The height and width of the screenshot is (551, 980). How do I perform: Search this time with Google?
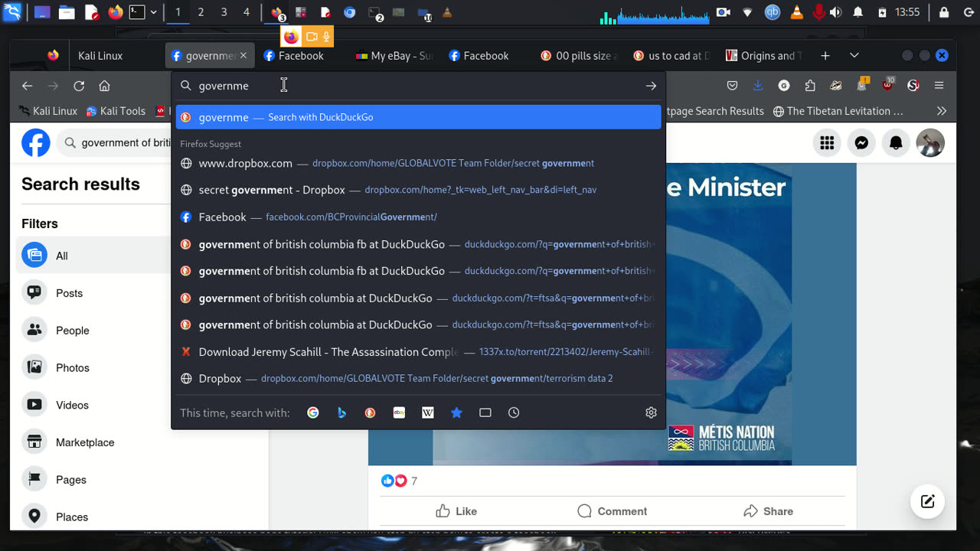[x=313, y=412]
